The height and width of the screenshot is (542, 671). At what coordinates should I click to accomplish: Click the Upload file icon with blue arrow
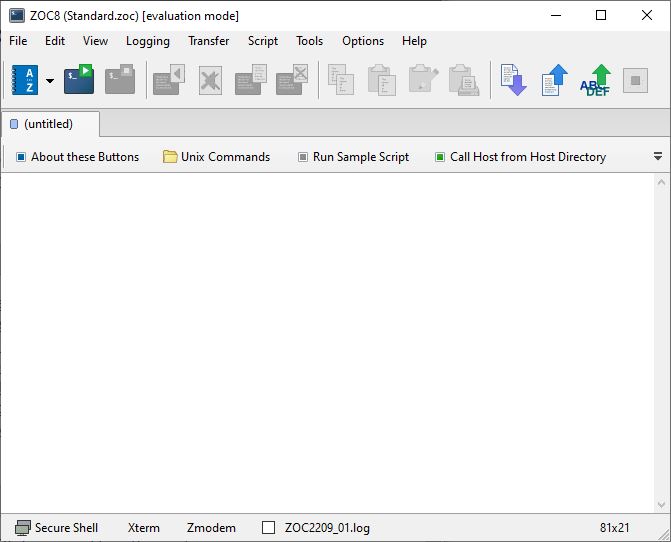point(555,80)
